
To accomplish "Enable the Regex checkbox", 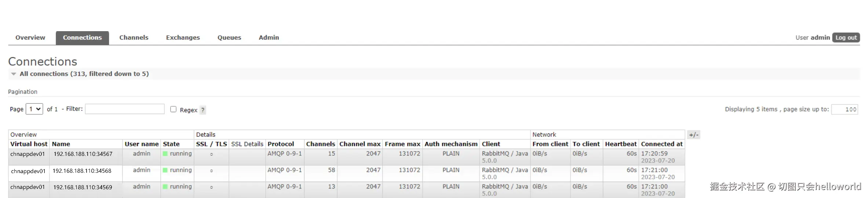I will [x=174, y=109].
